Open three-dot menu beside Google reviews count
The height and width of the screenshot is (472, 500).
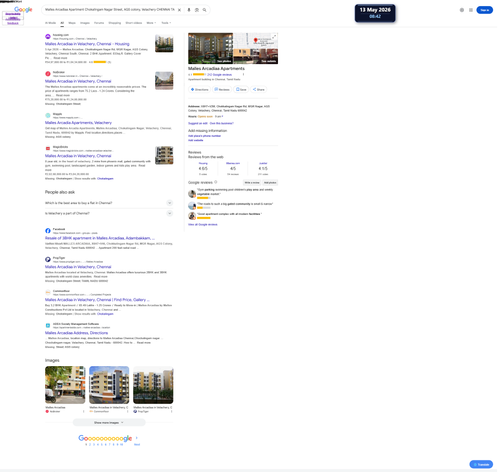243,75
